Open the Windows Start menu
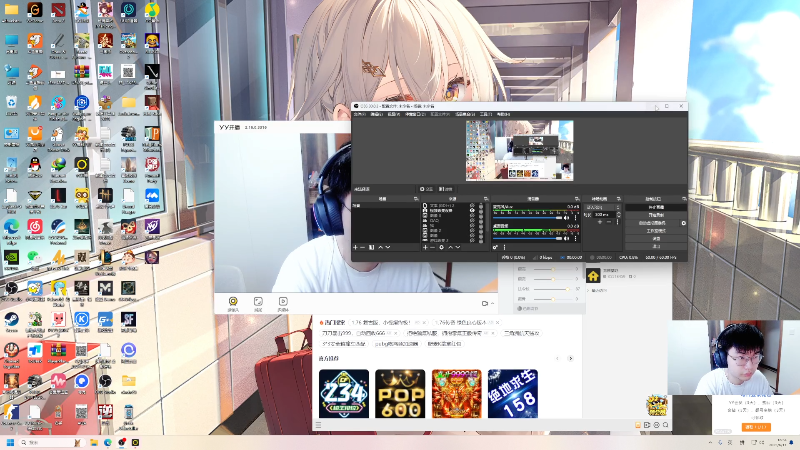800x450 pixels. 10,442
